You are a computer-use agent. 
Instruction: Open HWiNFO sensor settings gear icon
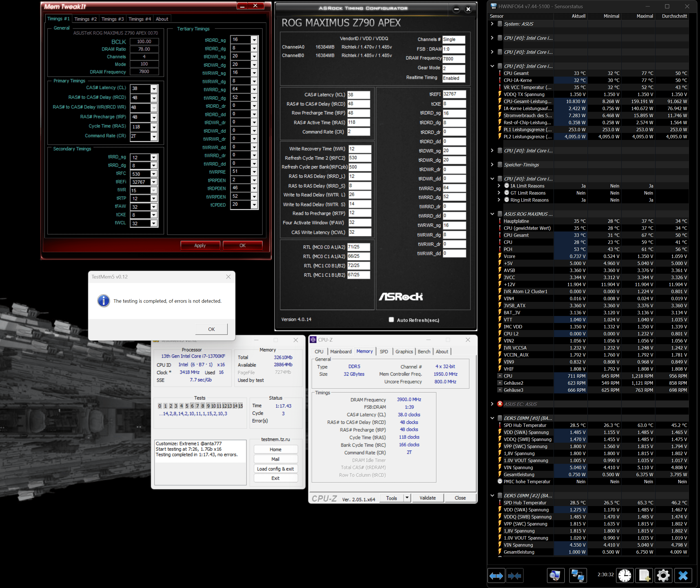663,576
